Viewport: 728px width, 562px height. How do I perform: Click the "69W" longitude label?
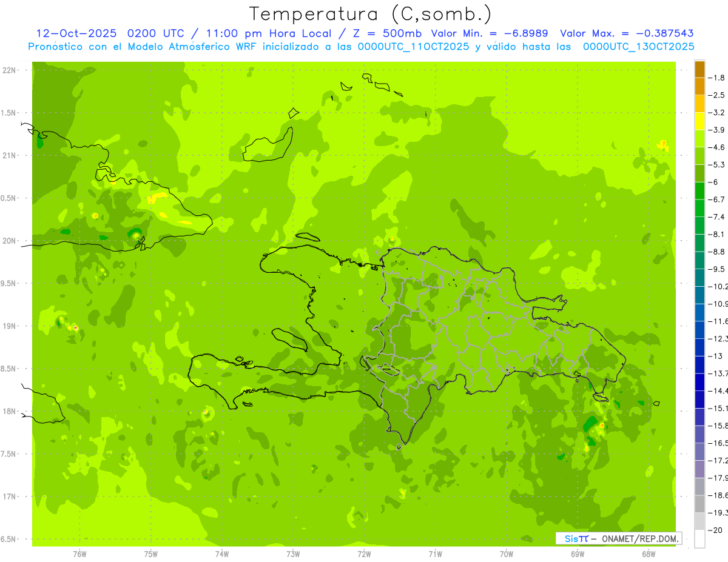tap(578, 554)
